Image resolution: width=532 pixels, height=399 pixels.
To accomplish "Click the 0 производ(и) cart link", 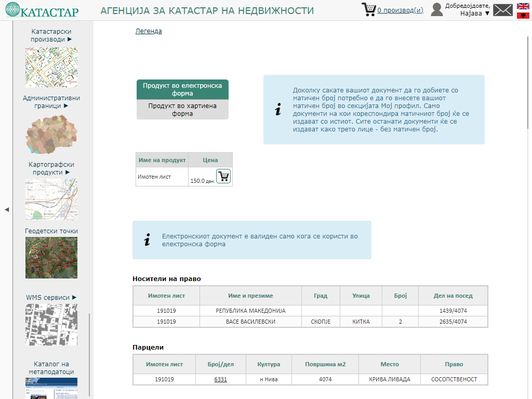I will [400, 10].
